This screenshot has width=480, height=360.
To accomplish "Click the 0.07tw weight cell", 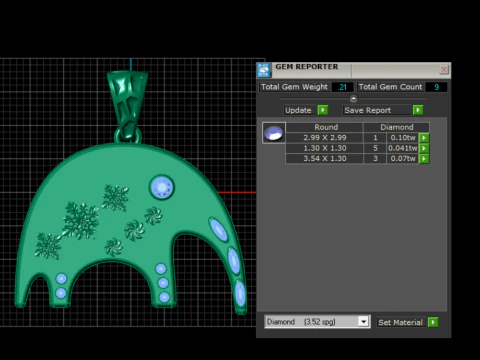I will tap(403, 158).
